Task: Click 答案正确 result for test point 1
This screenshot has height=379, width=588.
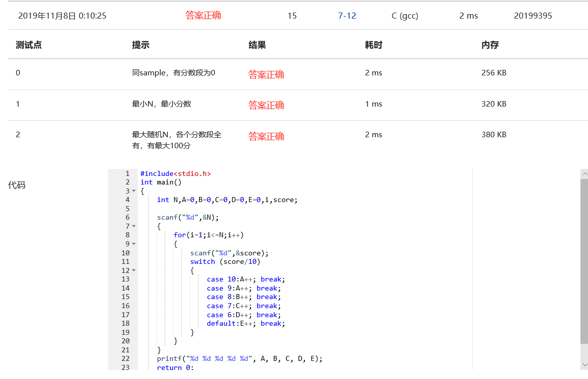Action: [x=266, y=105]
